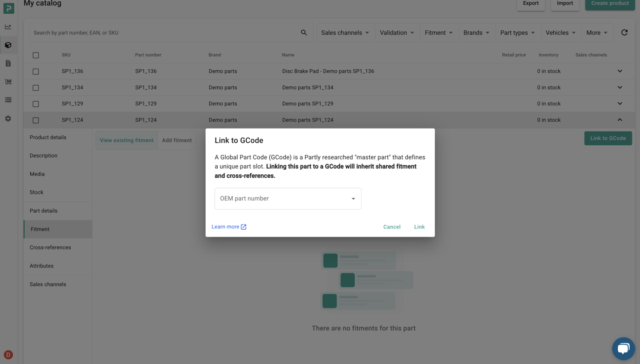This screenshot has height=364, width=640.
Task: Collapse the SP1_124 row chevron
Action: click(x=619, y=120)
